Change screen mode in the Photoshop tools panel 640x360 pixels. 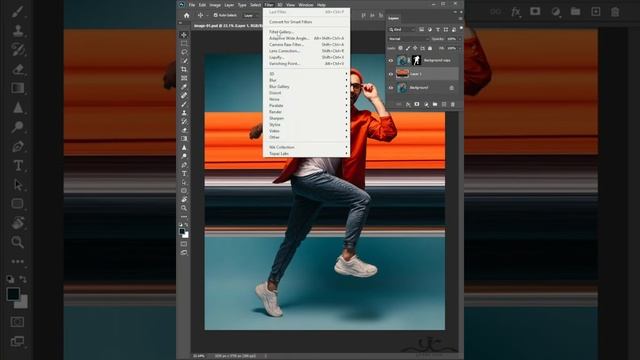(x=184, y=253)
